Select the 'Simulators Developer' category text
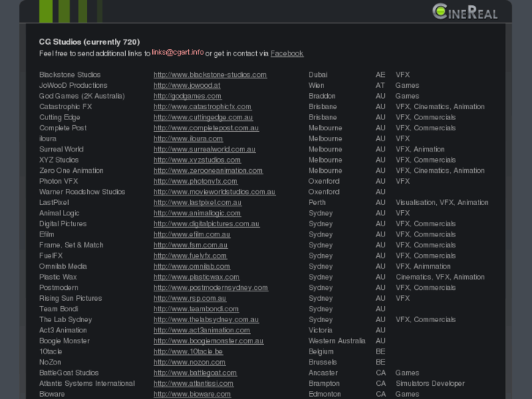 (430, 384)
